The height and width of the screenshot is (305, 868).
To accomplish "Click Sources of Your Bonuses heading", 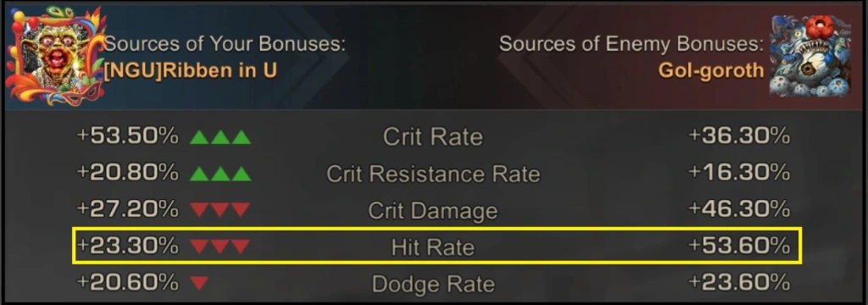I will pos(224,44).
